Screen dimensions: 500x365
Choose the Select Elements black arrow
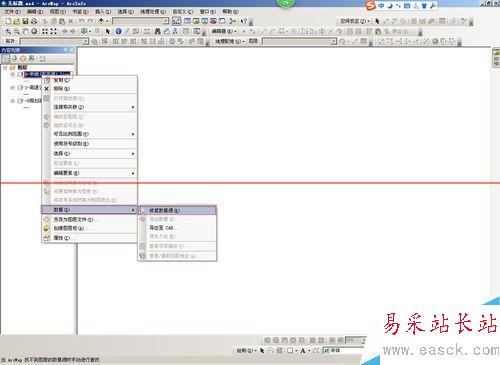point(108,31)
